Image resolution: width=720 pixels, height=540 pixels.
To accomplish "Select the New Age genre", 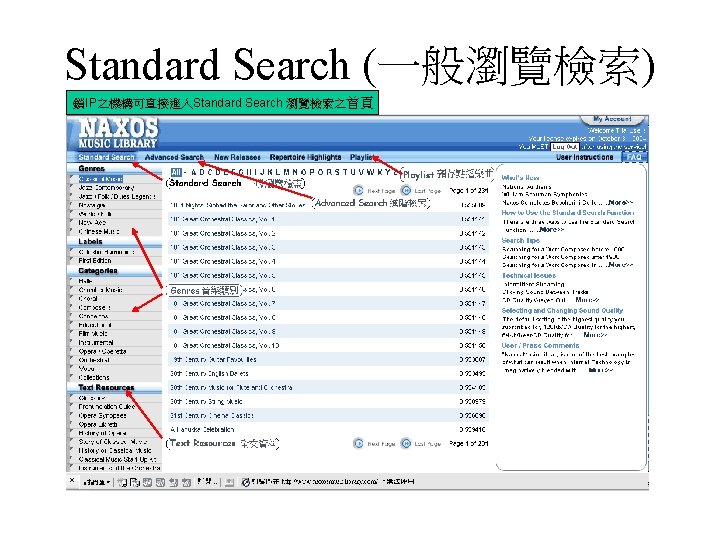I will point(92,223).
